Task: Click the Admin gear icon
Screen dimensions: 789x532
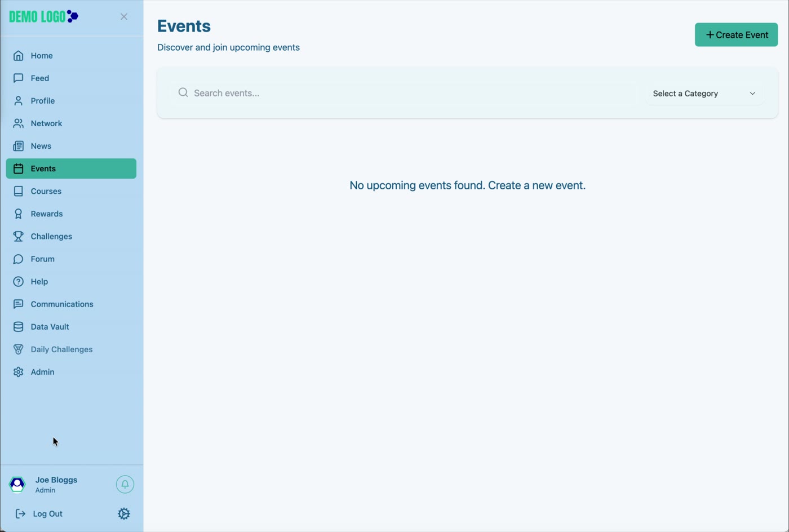Action: (x=19, y=372)
